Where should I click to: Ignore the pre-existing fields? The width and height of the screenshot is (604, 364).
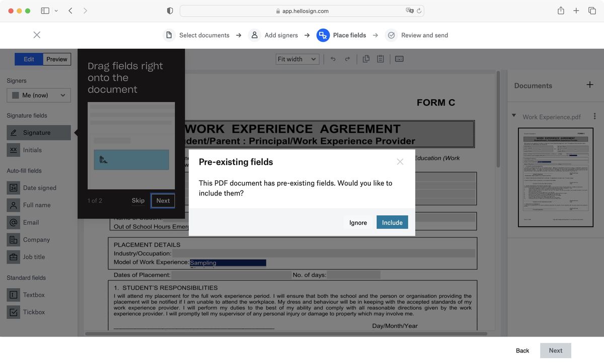(358, 222)
